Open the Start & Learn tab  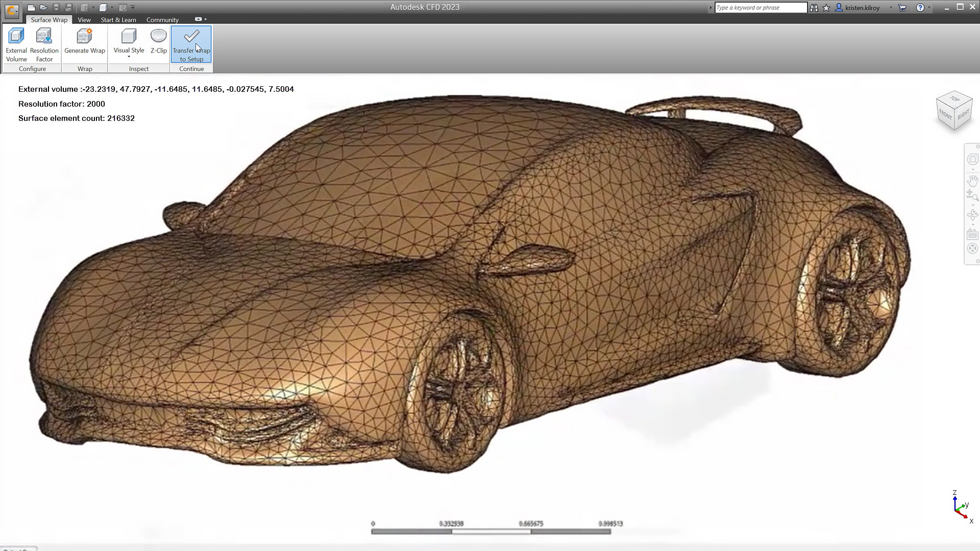tap(118, 20)
